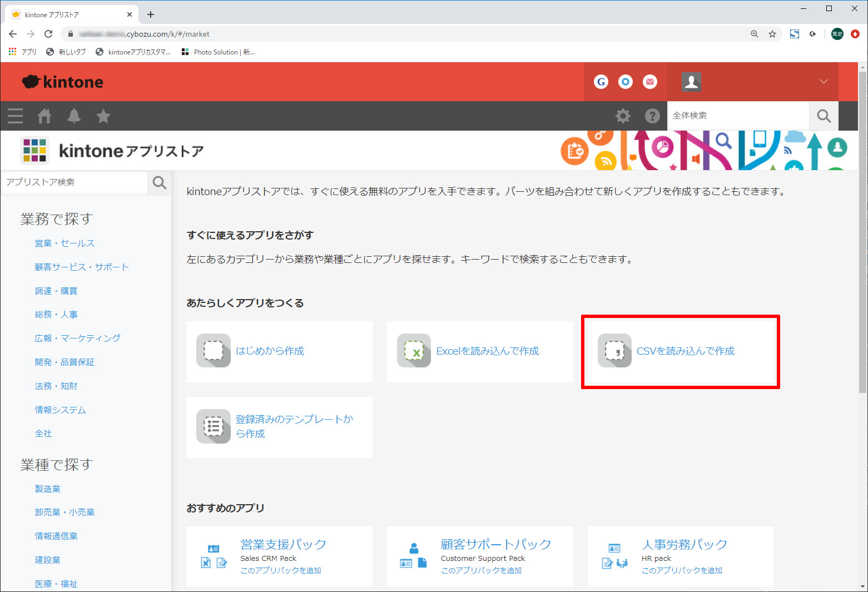Open a new browser tab
This screenshot has height=592, width=868.
151,14
